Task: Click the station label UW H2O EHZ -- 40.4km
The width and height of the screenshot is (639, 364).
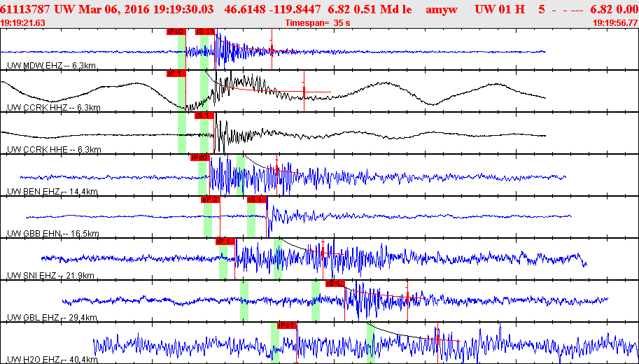Action: 52,360
